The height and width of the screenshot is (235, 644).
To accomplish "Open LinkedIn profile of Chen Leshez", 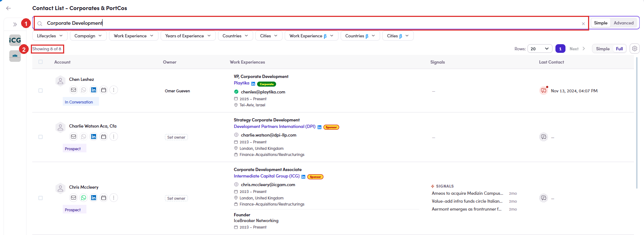I will coord(94,90).
